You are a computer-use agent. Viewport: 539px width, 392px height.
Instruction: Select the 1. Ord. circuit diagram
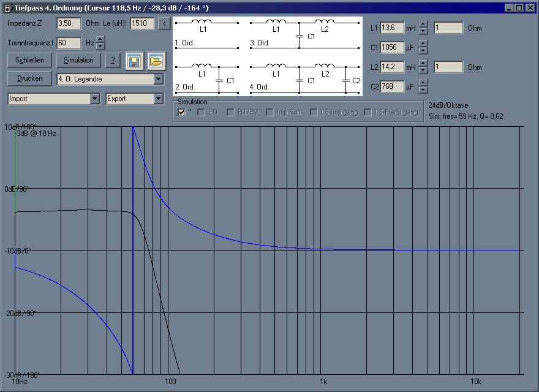click(206, 34)
